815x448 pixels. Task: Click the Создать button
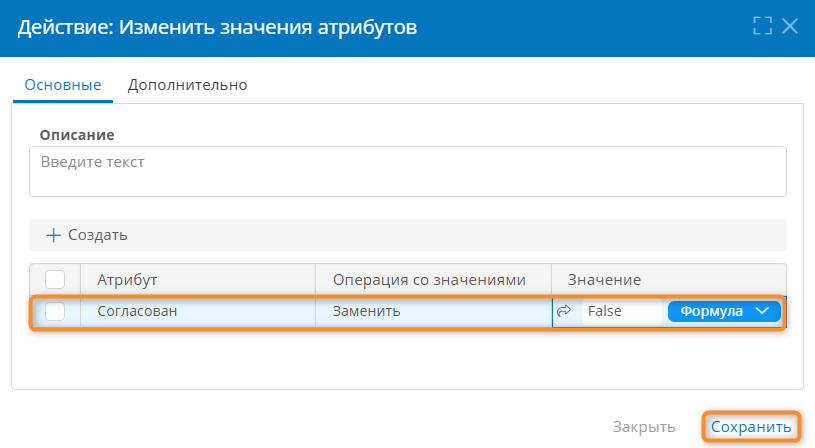pos(87,235)
